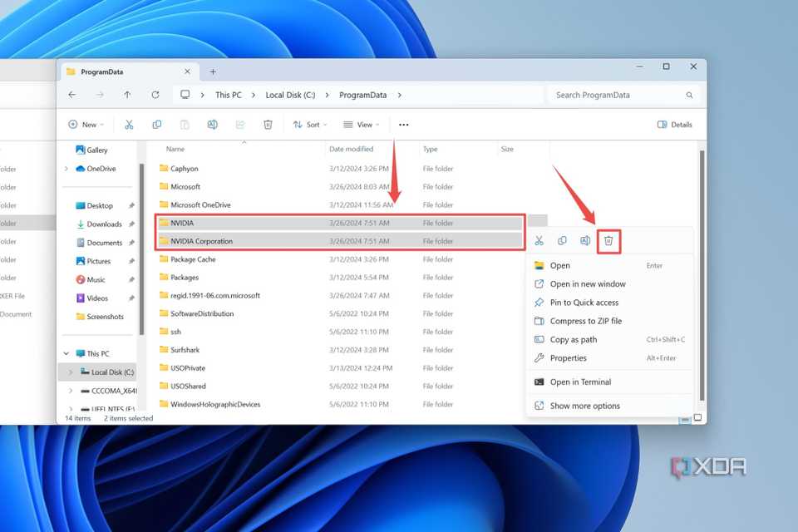Close the ProgramData tab
The image size is (798, 532).
click(x=187, y=71)
